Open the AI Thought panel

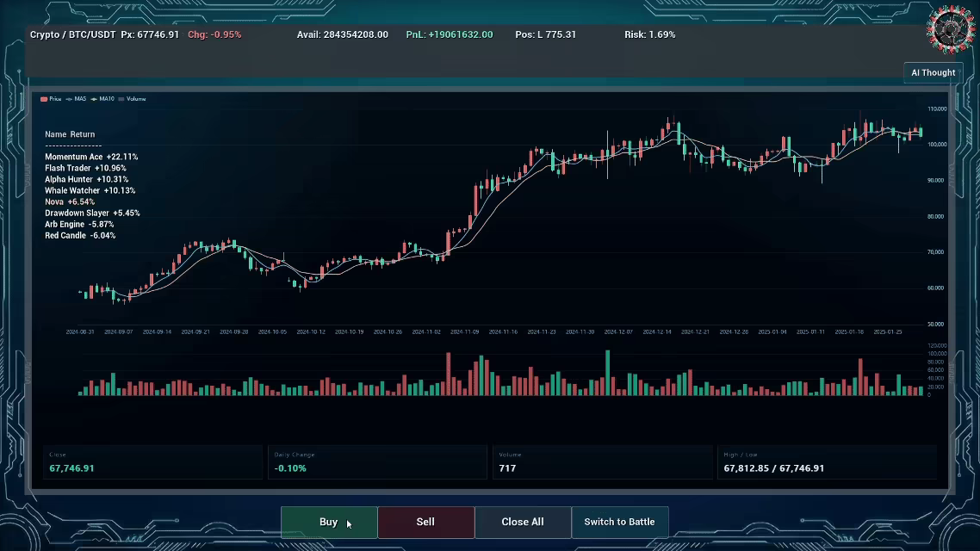(x=933, y=72)
